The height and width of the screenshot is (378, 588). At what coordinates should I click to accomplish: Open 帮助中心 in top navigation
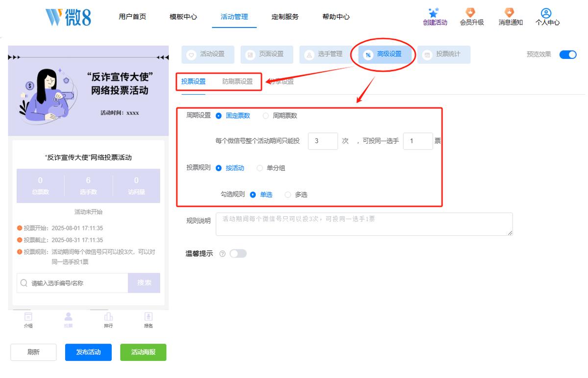[336, 17]
